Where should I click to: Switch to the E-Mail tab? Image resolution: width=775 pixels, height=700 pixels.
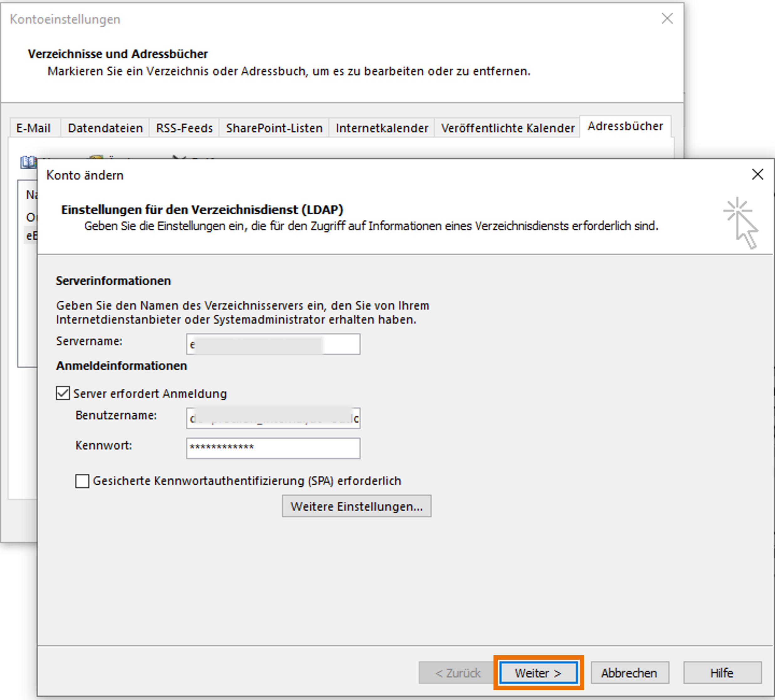[34, 128]
